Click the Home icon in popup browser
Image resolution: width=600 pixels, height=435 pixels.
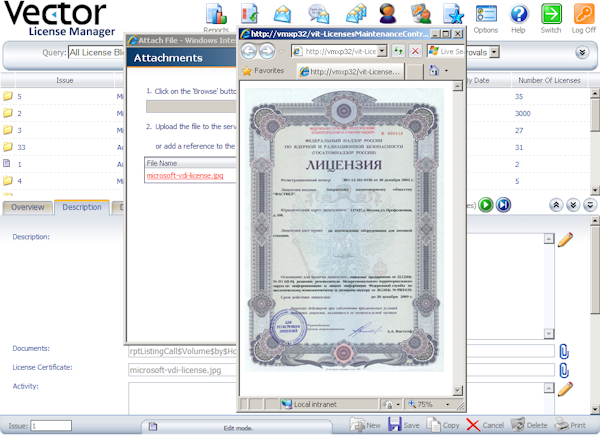coord(434,71)
